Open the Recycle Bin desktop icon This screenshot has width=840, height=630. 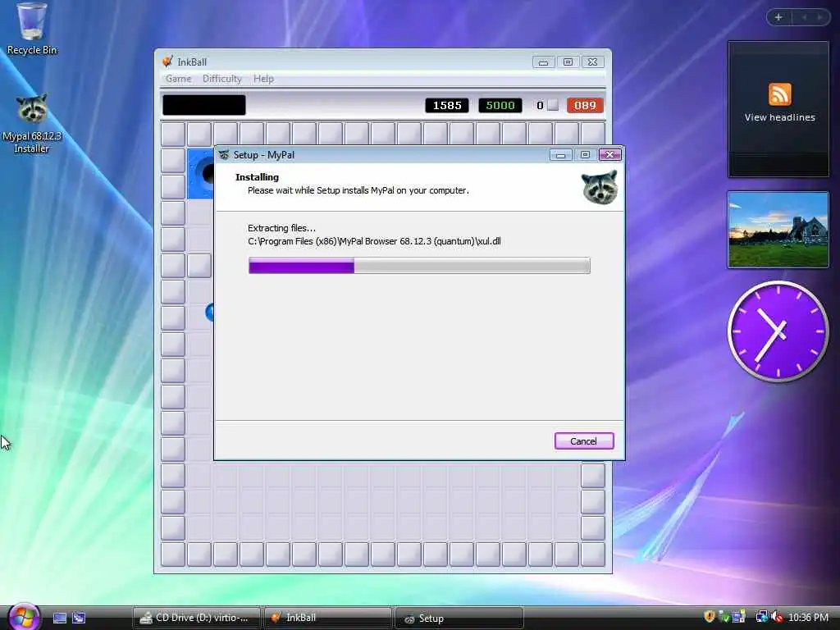[x=32, y=30]
